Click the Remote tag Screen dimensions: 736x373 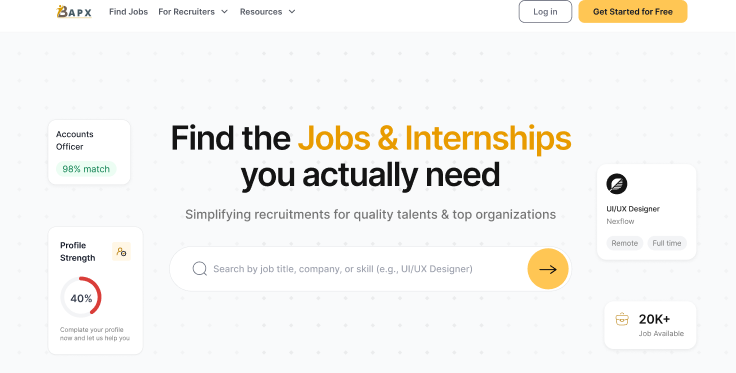point(624,243)
